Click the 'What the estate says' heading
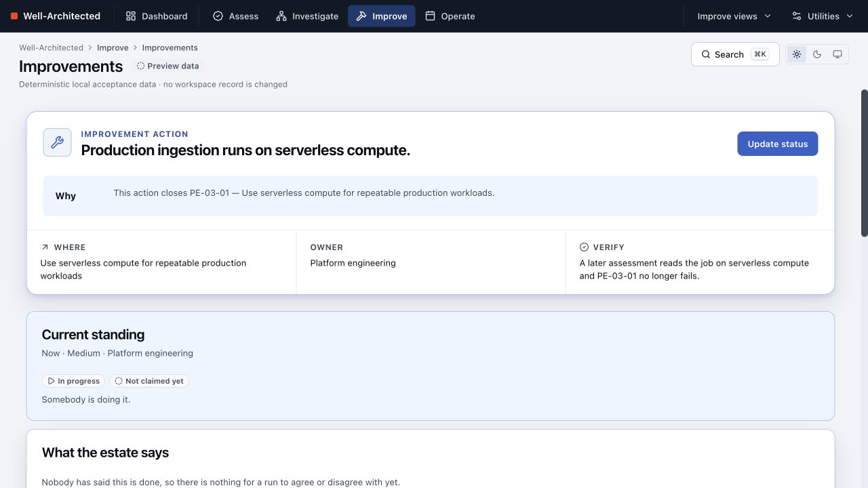This screenshot has width=868, height=488. point(105,453)
